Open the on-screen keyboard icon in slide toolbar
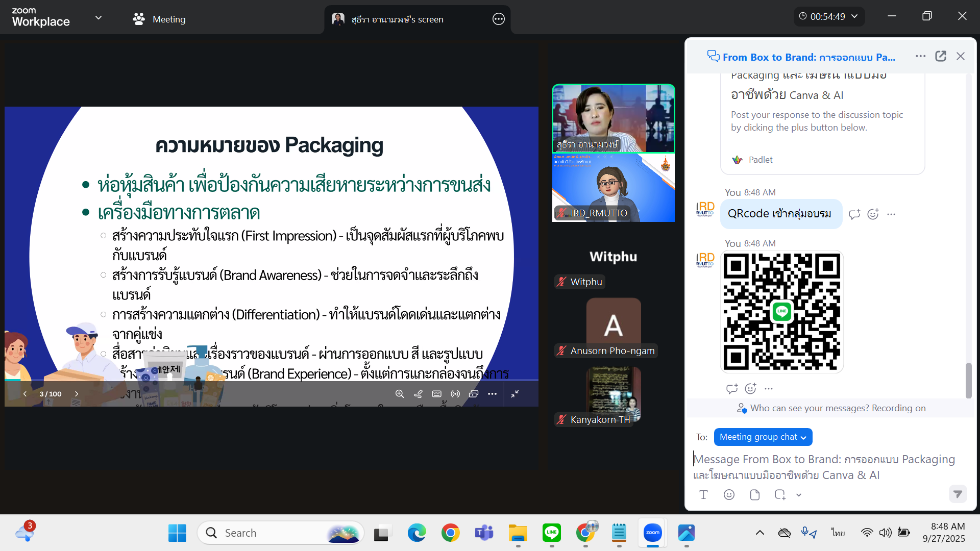 pyautogui.click(x=436, y=394)
